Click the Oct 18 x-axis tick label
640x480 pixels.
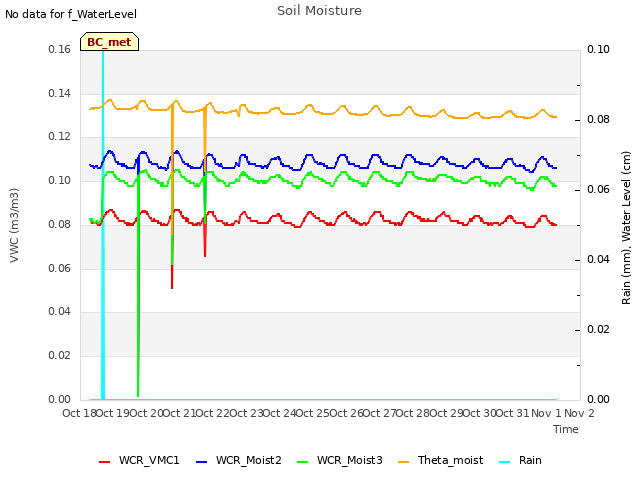coord(79,413)
